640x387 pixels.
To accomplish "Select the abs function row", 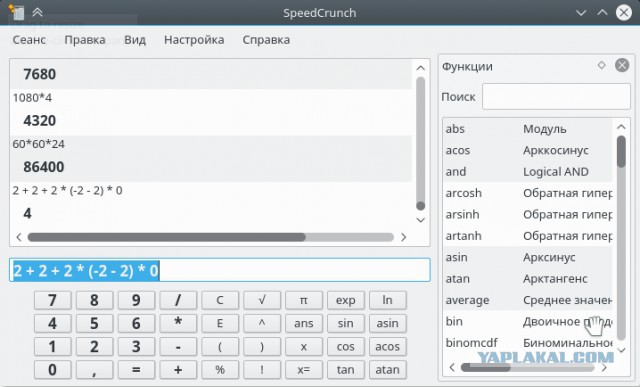I will (528, 129).
